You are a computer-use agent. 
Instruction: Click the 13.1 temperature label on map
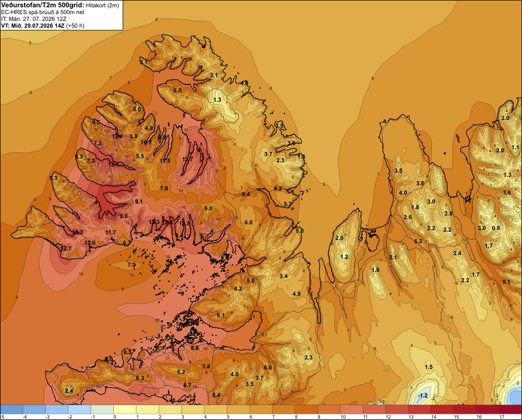coord(113,164)
